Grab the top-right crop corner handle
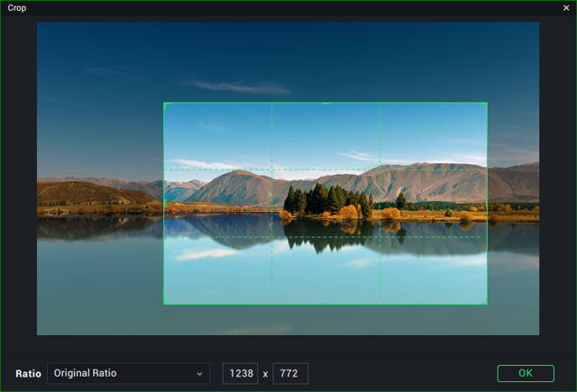This screenshot has height=392, width=577. tap(485, 105)
